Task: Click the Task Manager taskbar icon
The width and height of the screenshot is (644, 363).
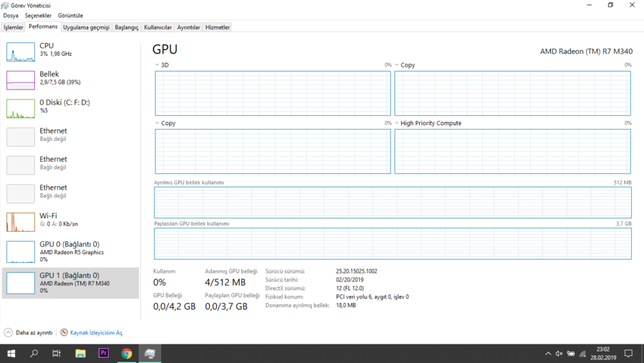Action: pyautogui.click(x=150, y=354)
